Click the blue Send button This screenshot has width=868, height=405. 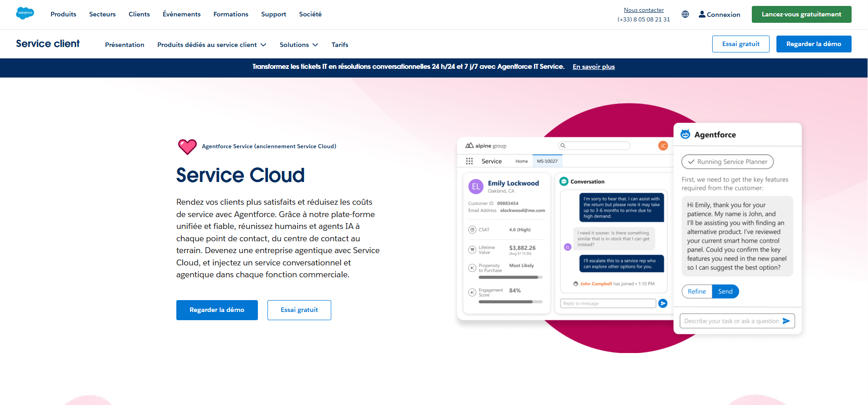(x=725, y=291)
